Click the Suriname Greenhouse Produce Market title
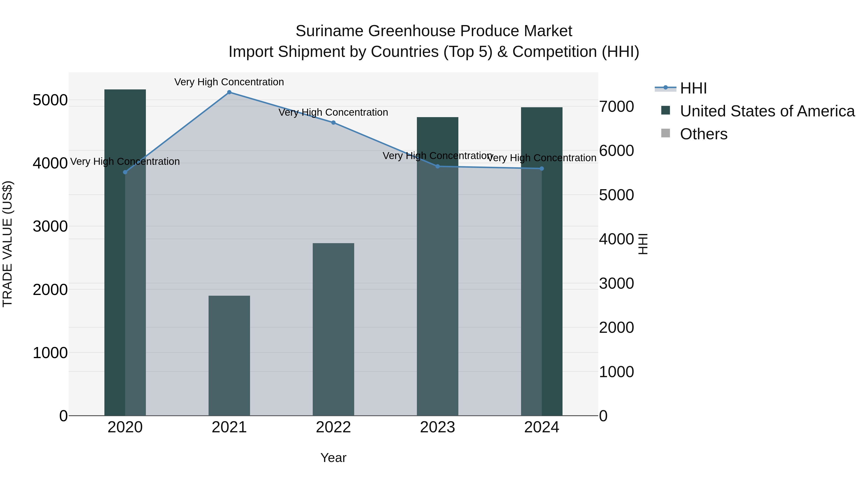The width and height of the screenshot is (868, 488). pos(434,31)
